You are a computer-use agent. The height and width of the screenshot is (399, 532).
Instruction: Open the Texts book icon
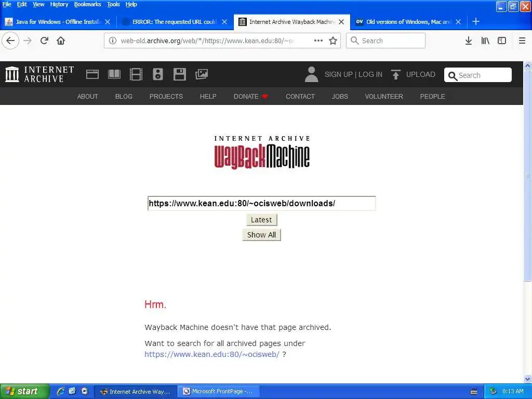coord(114,74)
